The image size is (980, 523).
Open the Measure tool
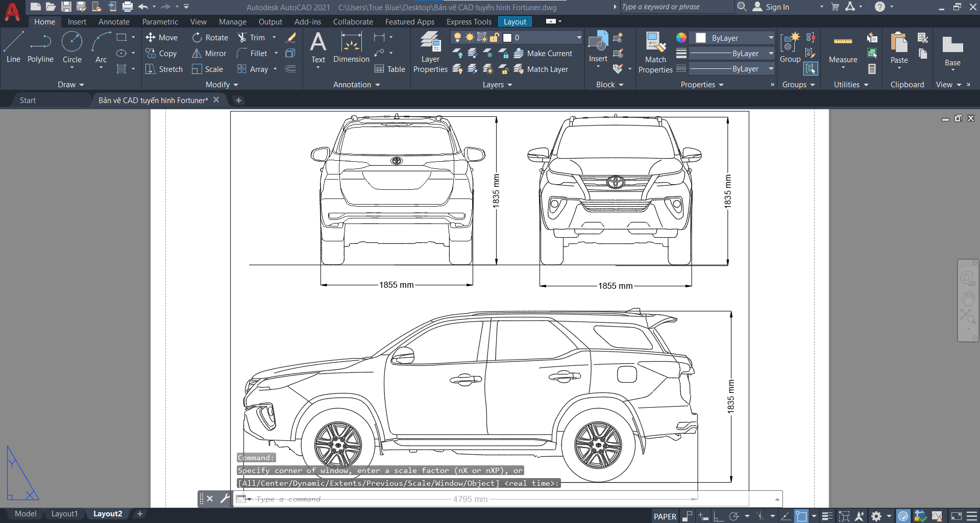tap(843, 50)
